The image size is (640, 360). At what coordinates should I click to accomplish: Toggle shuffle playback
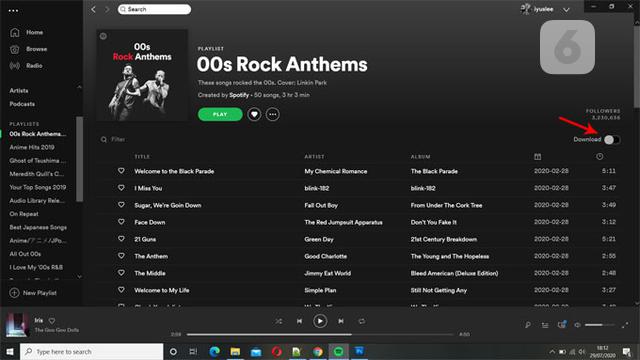click(x=279, y=321)
